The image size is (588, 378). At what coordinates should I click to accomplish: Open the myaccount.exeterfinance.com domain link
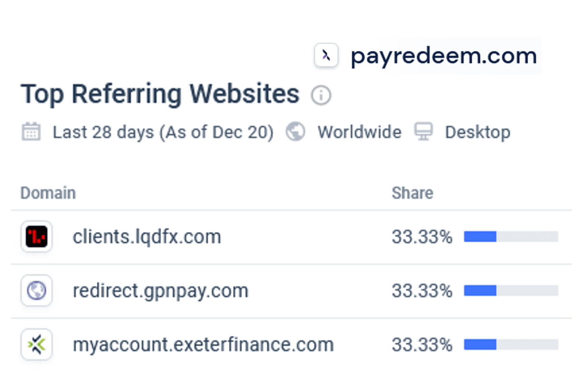tap(203, 345)
